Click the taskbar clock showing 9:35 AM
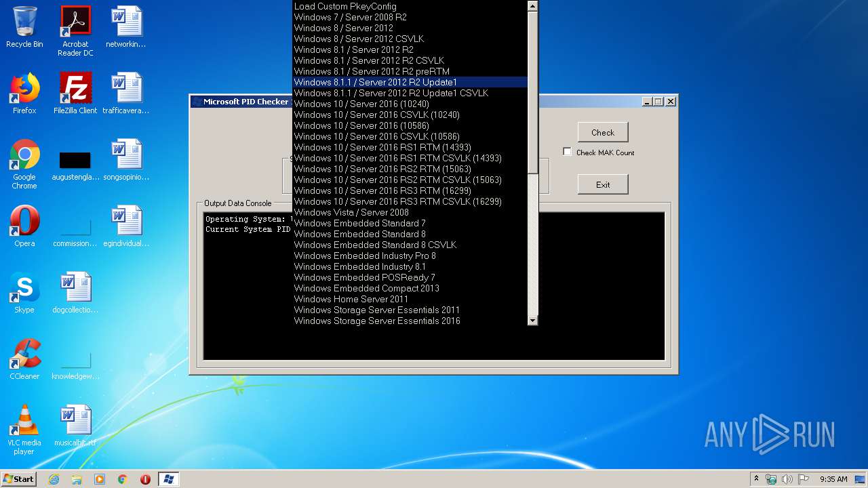This screenshot has height=488, width=868. pyautogui.click(x=833, y=479)
